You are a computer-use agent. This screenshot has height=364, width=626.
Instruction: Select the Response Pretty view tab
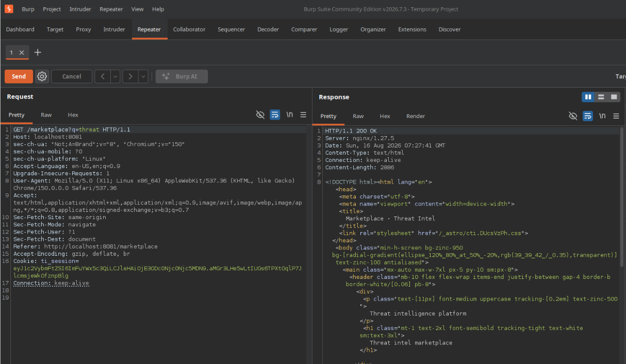point(328,116)
